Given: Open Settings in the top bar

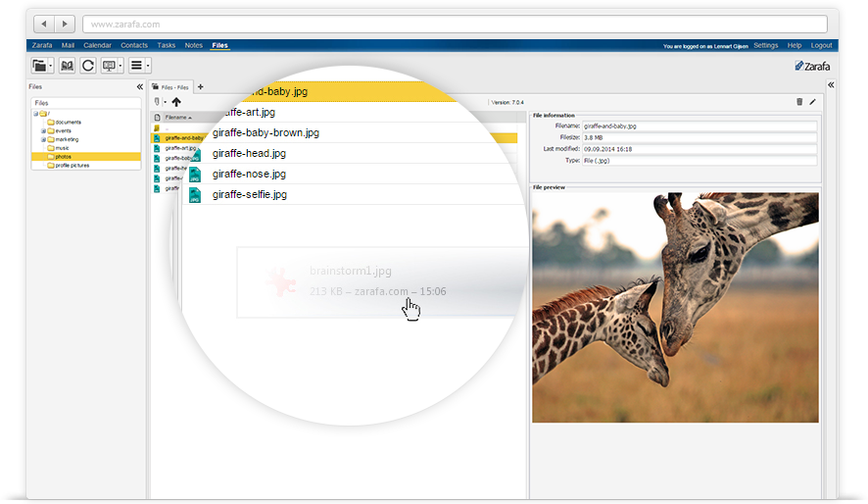Looking at the screenshot, I should point(765,45).
